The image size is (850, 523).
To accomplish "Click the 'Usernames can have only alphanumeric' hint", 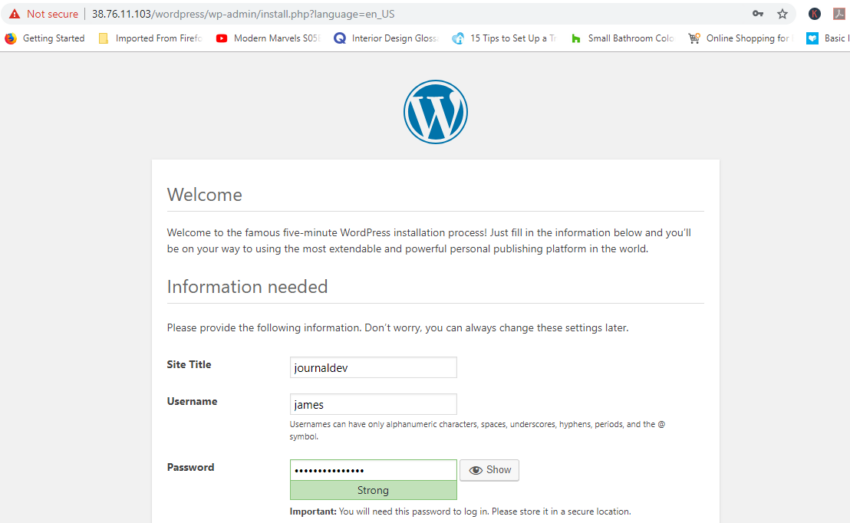I will pyautogui.click(x=477, y=430).
